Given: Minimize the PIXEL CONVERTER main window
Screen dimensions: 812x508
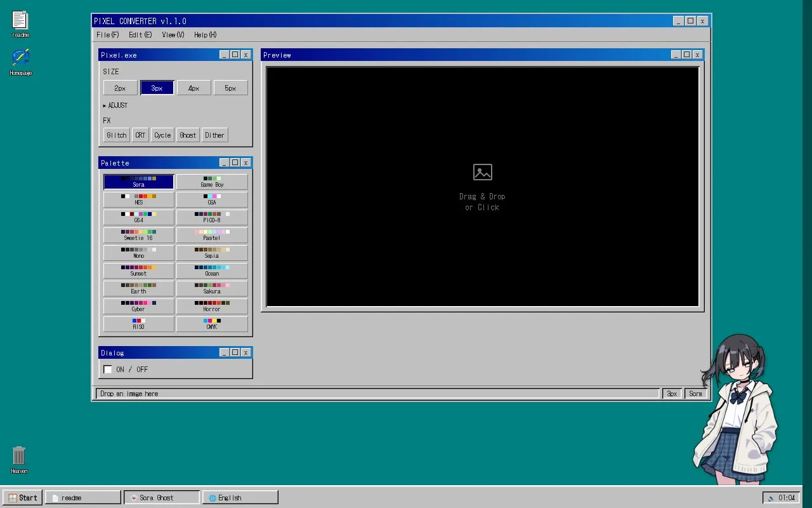Looking at the screenshot, I should [x=679, y=21].
